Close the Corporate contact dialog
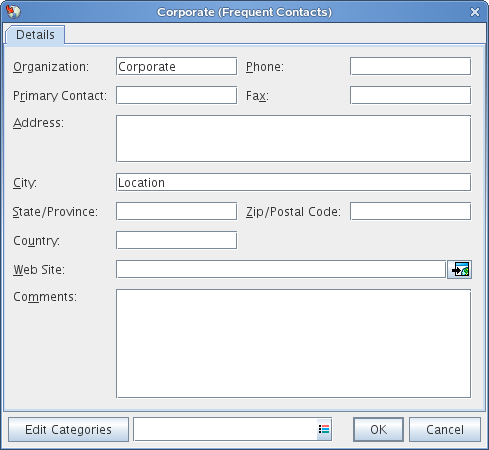This screenshot has height=450, width=489. tap(475, 12)
